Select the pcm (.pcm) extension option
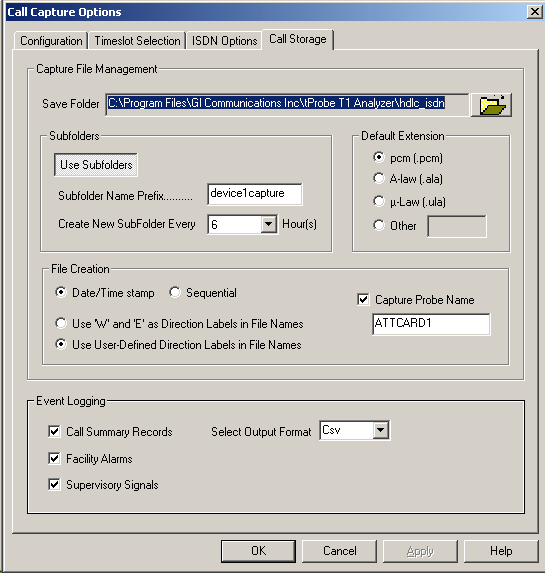 [379, 158]
